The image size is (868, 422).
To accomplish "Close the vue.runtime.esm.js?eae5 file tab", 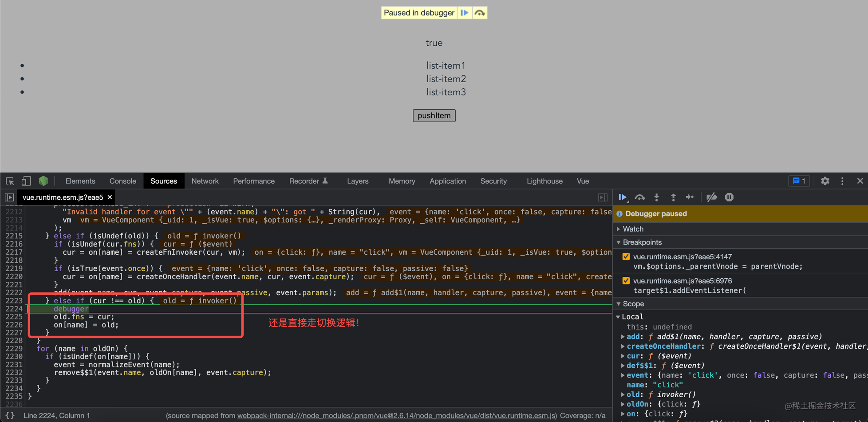I will (x=110, y=197).
